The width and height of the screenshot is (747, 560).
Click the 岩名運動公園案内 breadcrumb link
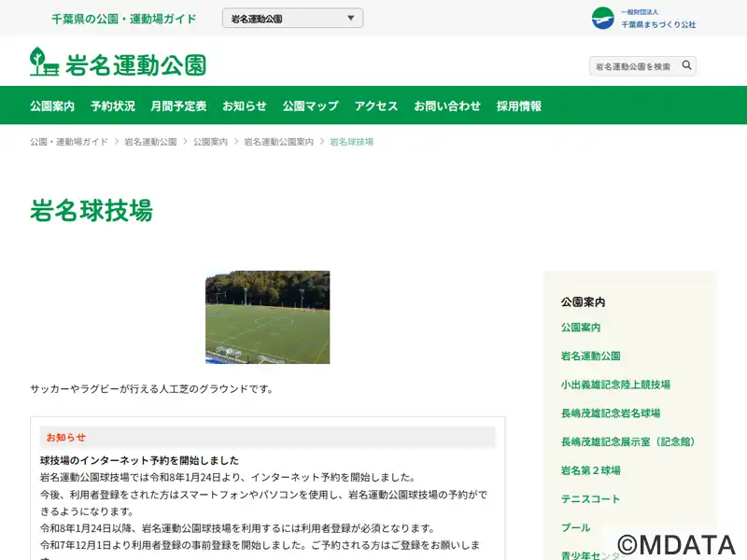(x=278, y=142)
